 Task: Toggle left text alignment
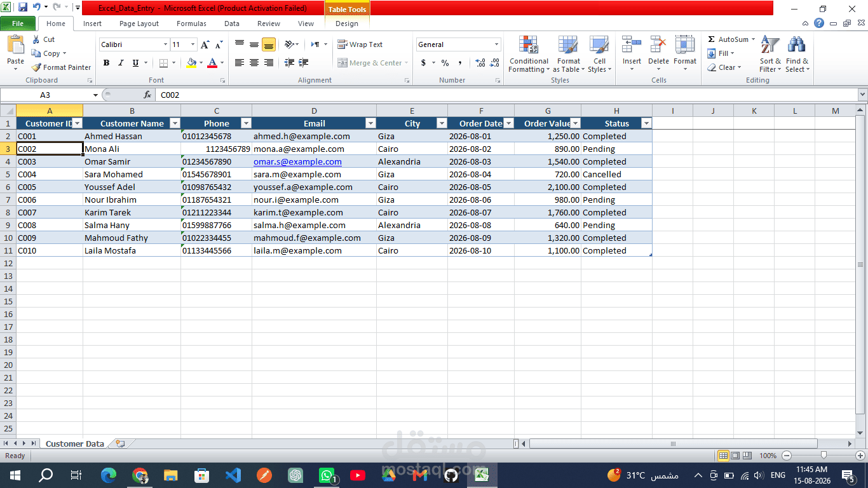tap(240, 63)
